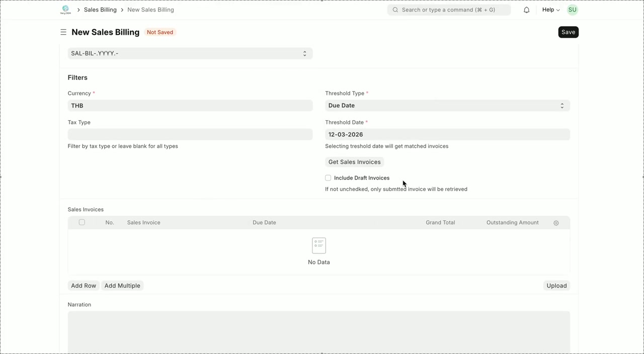Viewport: 644px width, 354px height.
Task: Open the notifications bell icon
Action: 526,10
